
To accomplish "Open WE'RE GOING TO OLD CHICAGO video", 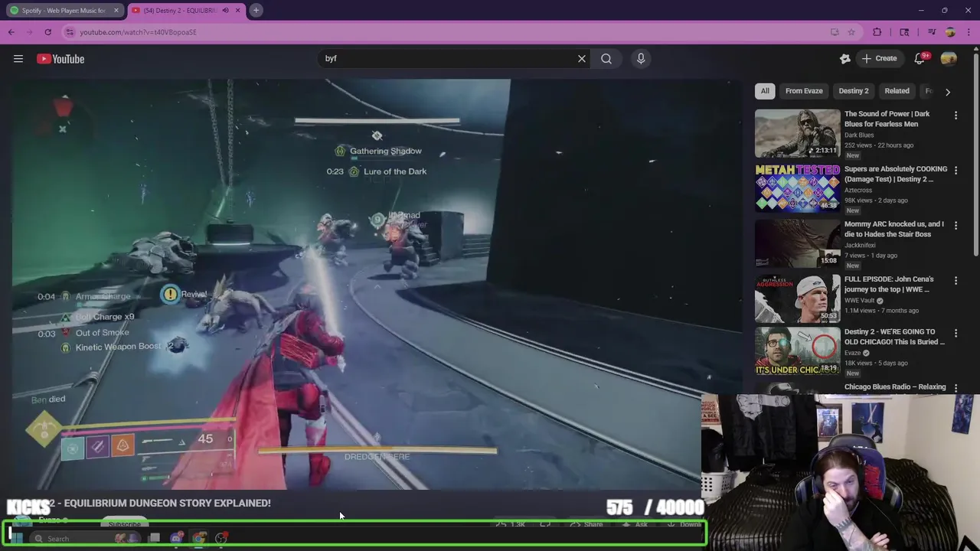I will point(797,352).
